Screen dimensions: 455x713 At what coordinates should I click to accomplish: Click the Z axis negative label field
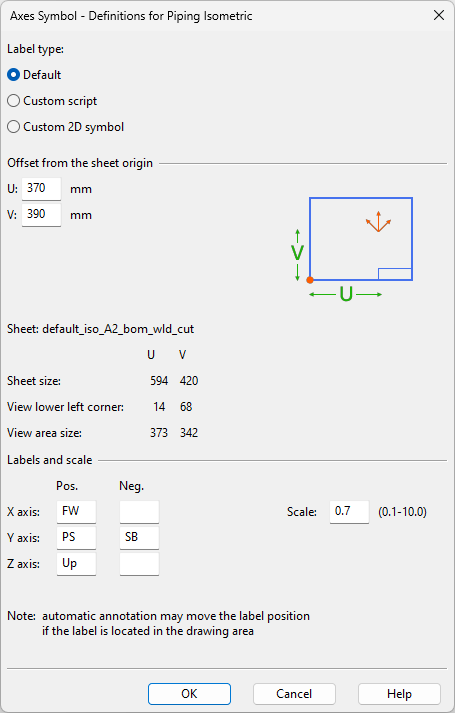(x=139, y=564)
